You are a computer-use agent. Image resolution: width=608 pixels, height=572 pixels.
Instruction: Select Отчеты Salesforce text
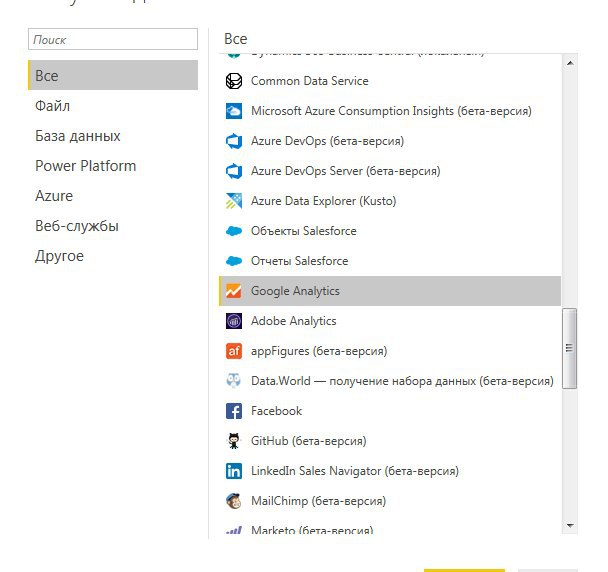[x=300, y=261]
